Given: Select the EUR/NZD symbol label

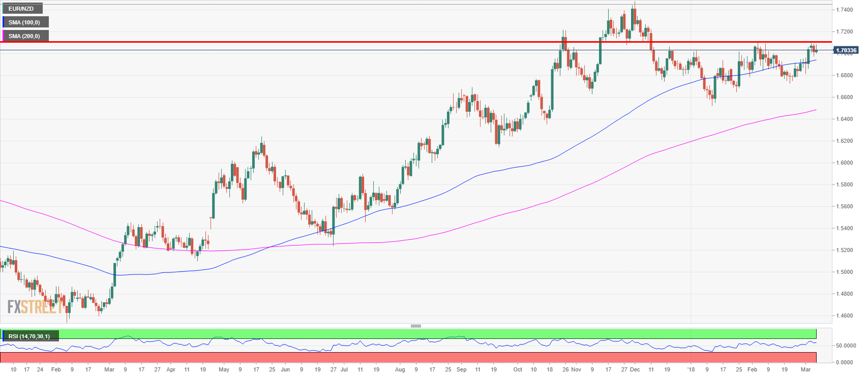Looking at the screenshot, I should click(x=21, y=9).
